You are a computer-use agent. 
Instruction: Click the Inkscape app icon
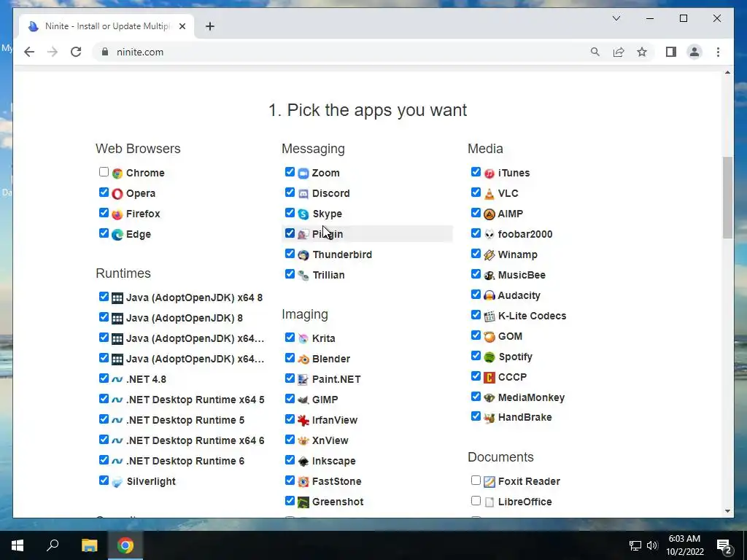(x=303, y=462)
